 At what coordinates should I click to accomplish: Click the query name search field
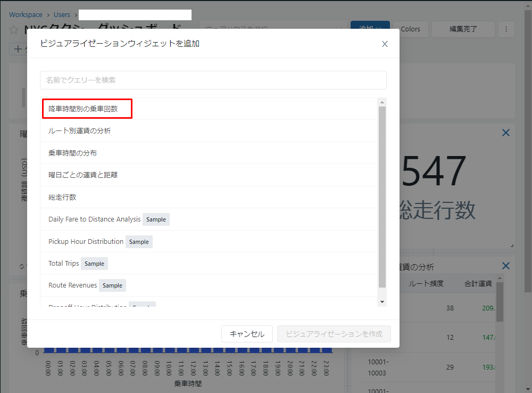[213, 80]
